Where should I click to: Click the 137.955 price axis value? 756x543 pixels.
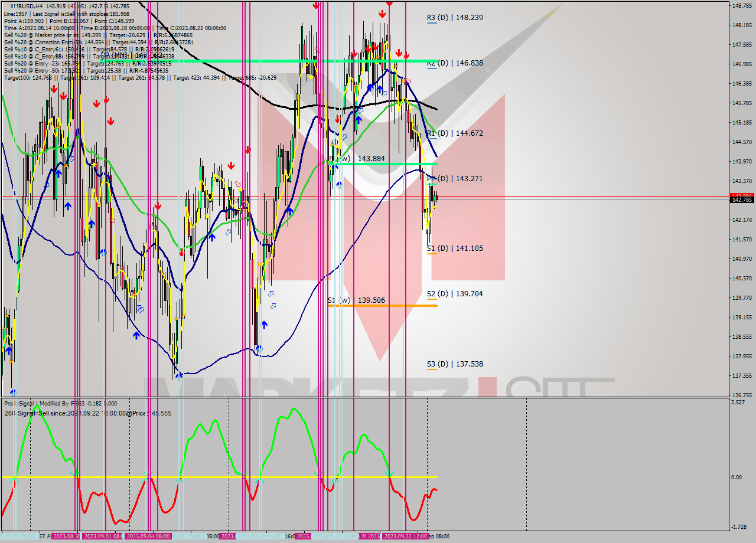[x=742, y=356]
